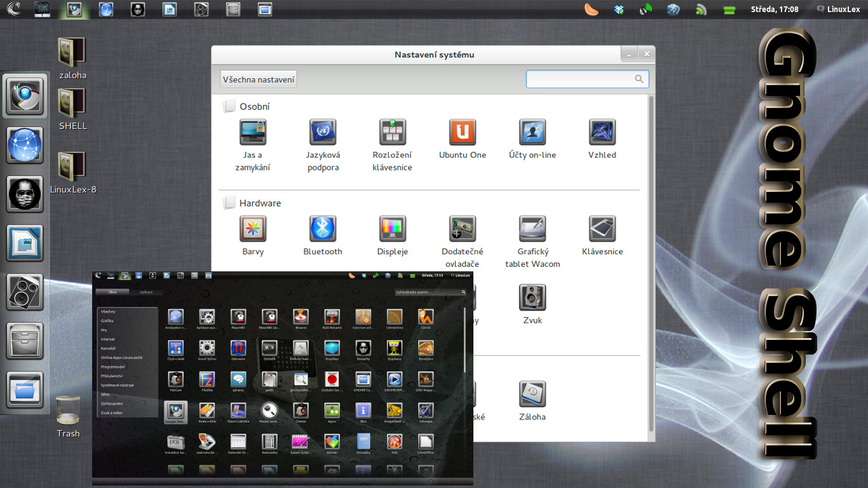Open Rozložení klávesnice settings
The width and height of the screenshot is (868, 488).
click(x=393, y=145)
